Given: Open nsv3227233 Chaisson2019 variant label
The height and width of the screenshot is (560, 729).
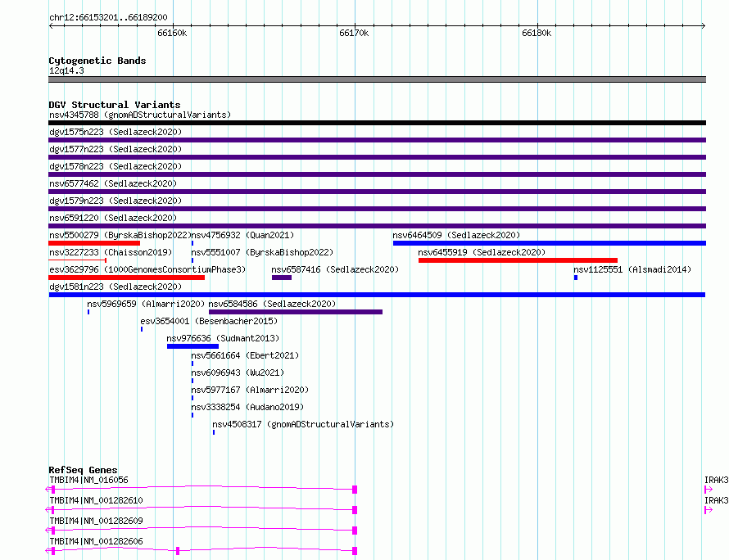Looking at the screenshot, I should (111, 252).
